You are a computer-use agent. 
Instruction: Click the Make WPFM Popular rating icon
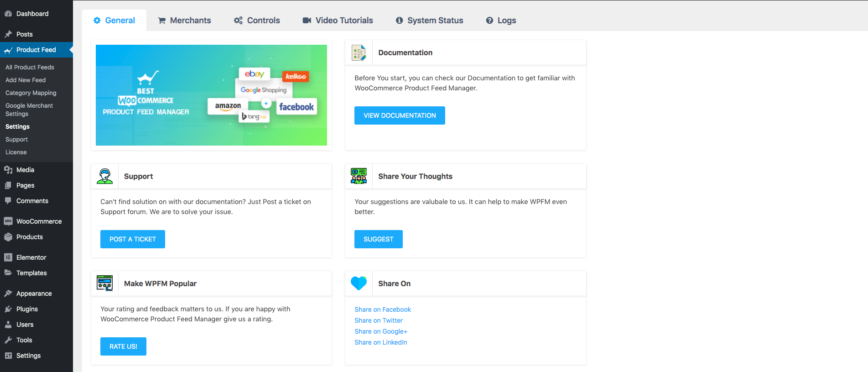click(x=105, y=283)
